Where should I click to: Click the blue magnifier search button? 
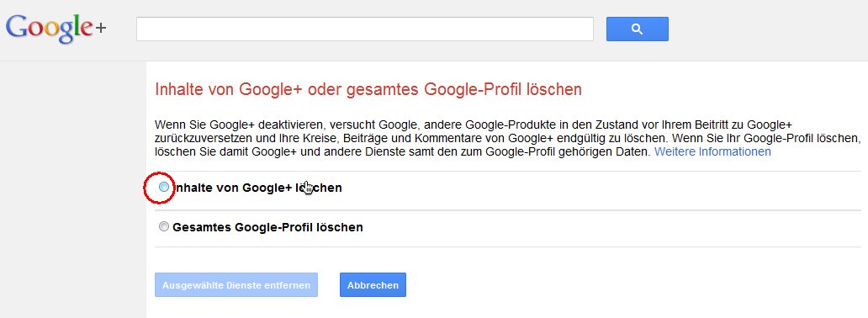point(638,29)
